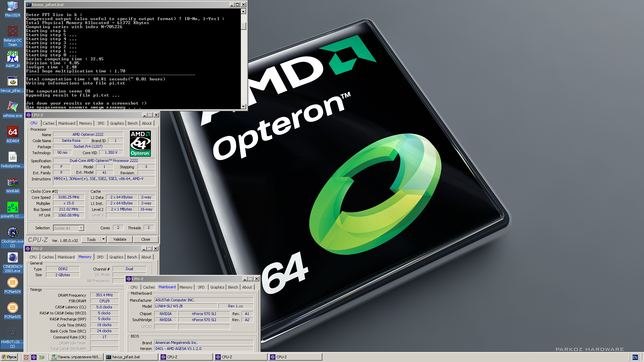Click the AMD64 Opteron logo in CPU-Z

(140, 143)
